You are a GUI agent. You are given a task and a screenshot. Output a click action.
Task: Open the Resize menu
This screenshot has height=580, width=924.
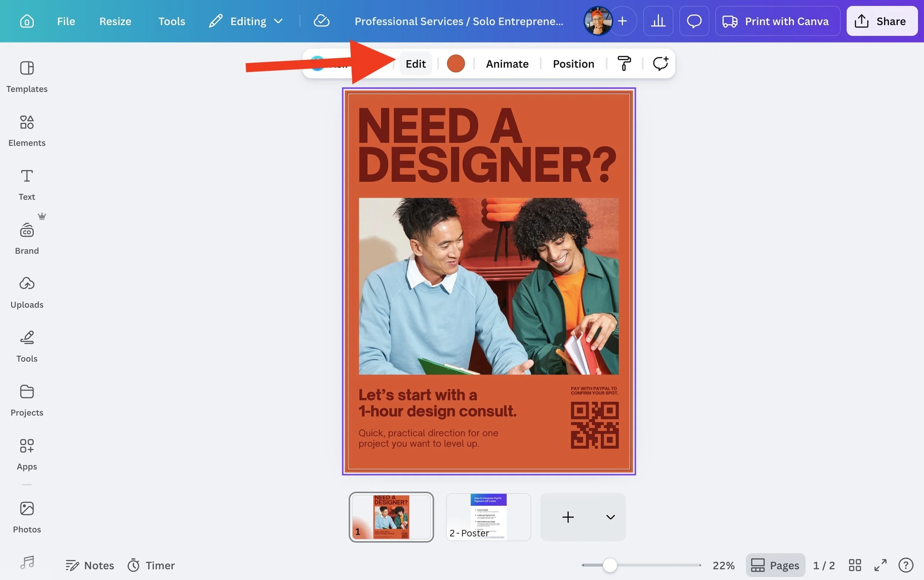tap(115, 21)
